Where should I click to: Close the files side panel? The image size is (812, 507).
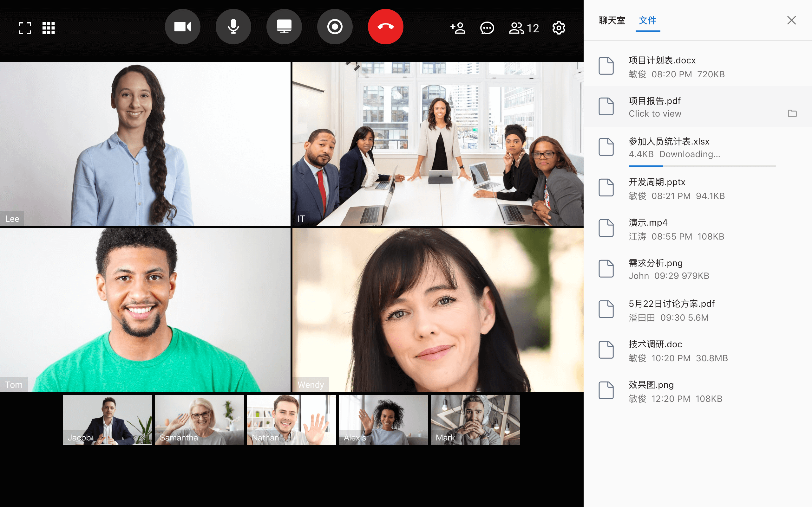791,21
